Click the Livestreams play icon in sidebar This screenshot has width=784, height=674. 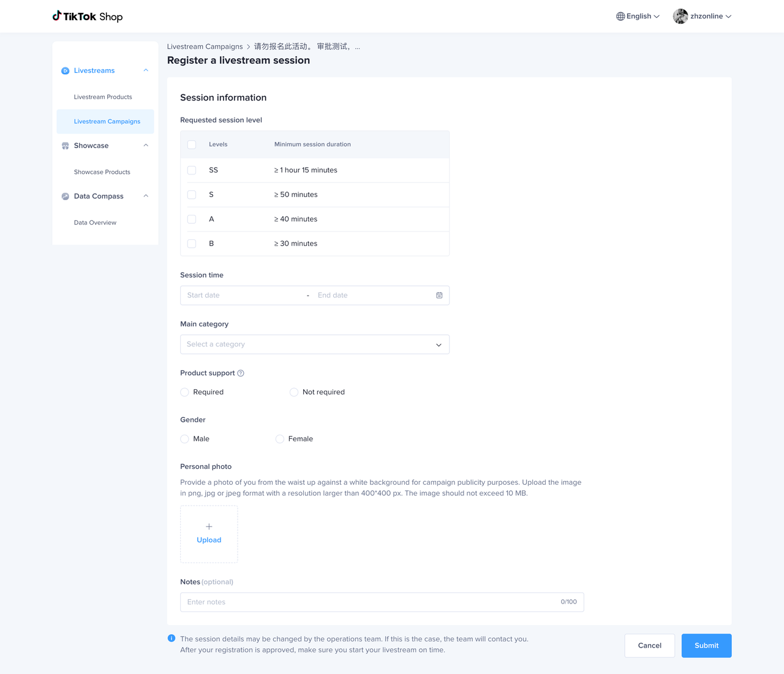(x=66, y=71)
